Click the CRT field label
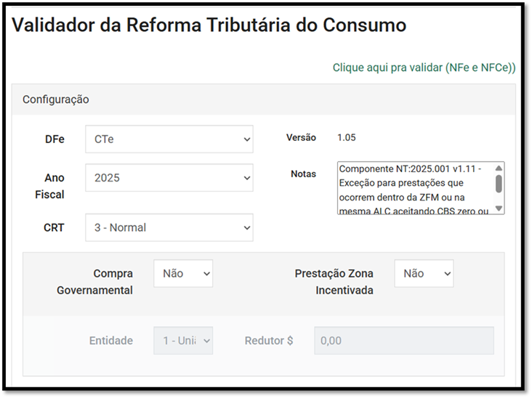This screenshot has height=398, width=532. tap(54, 227)
